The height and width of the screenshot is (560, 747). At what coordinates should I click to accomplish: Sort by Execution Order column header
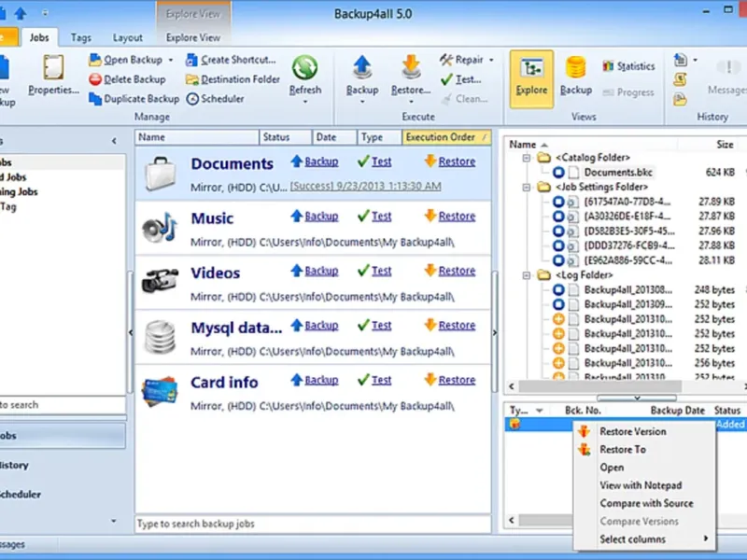pos(446,137)
